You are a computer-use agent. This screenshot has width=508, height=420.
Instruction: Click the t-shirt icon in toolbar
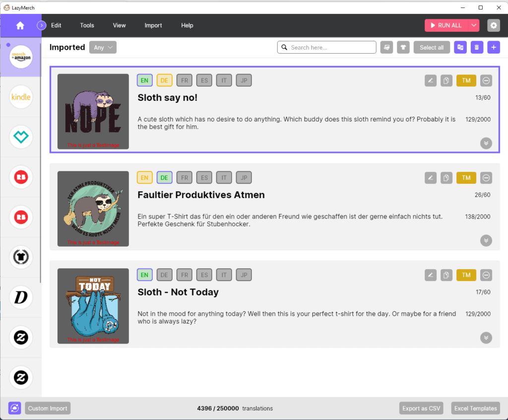[x=403, y=47]
